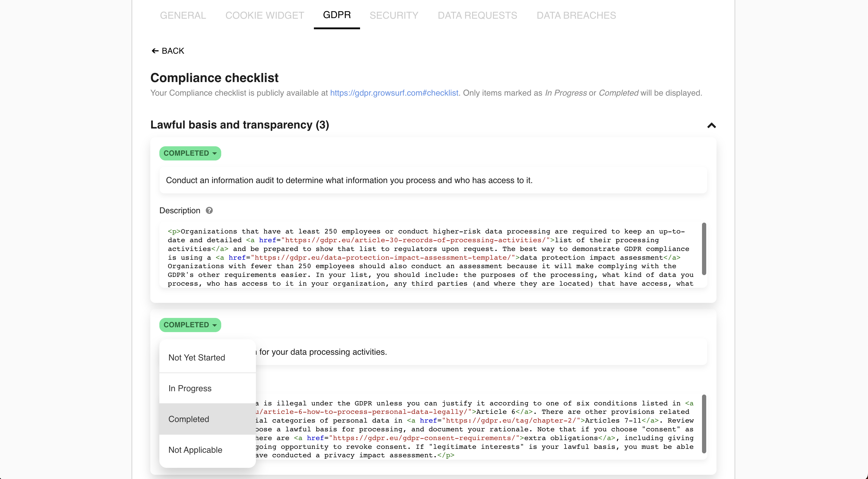
Task: Open the first COMPLETED status dropdown
Action: 190,153
